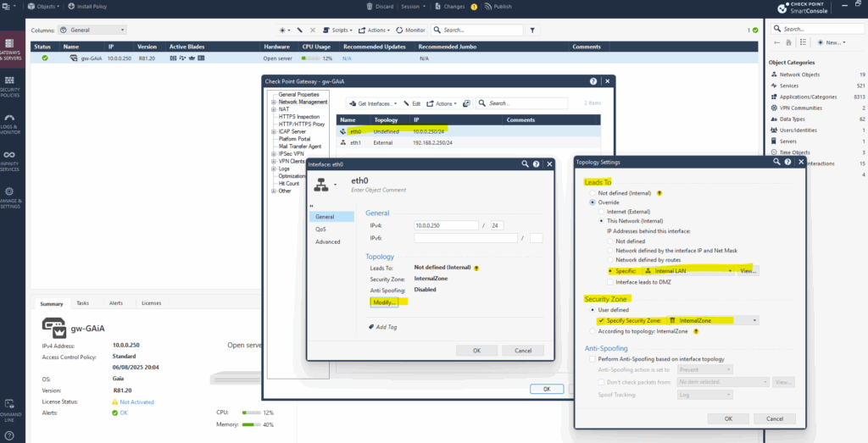Click the objects panel search field

click(817, 29)
